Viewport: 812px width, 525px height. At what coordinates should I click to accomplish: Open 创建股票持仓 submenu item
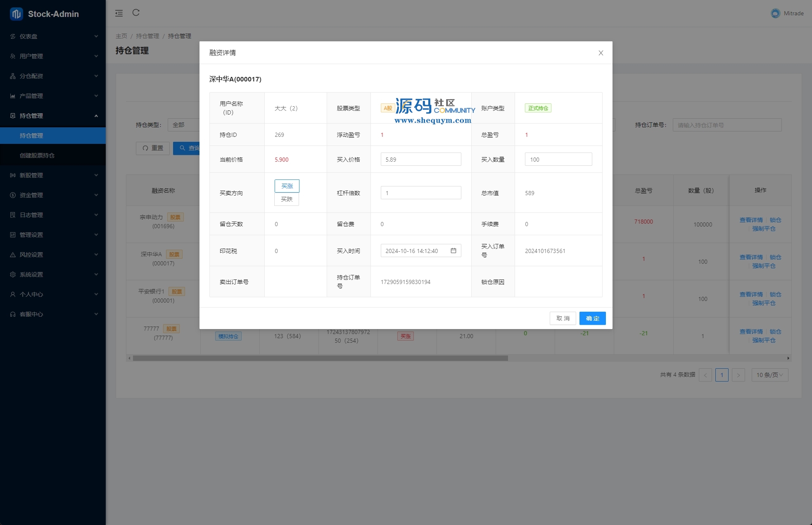[37, 155]
